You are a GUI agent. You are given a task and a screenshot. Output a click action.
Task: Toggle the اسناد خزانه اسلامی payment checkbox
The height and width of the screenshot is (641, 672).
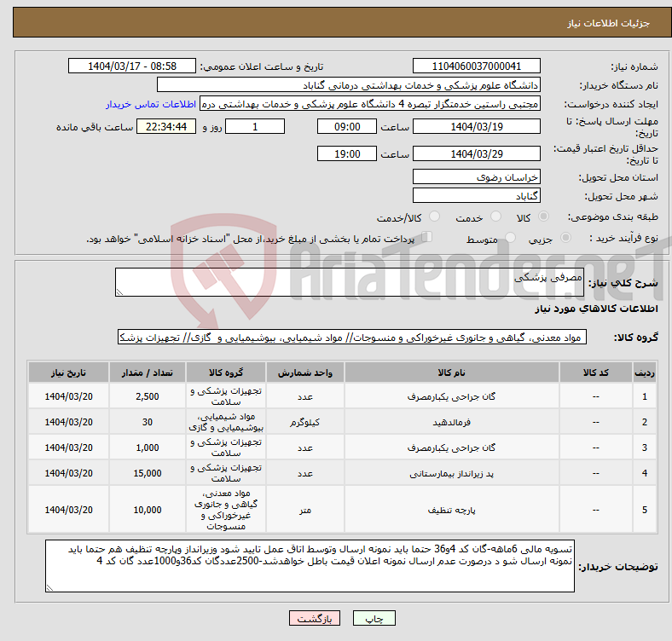coord(427,236)
